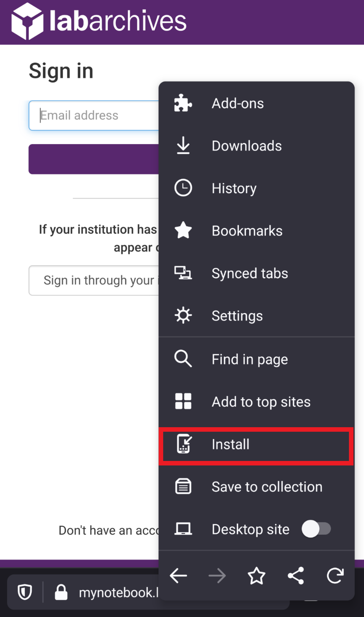The image size is (364, 617).
Task: Go forward with the right arrow
Action: (217, 576)
